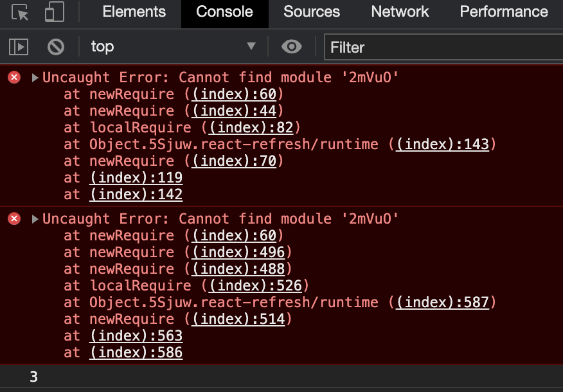Image resolution: width=563 pixels, height=392 pixels.
Task: Open link (index):44 in the first error
Action: coord(234,111)
